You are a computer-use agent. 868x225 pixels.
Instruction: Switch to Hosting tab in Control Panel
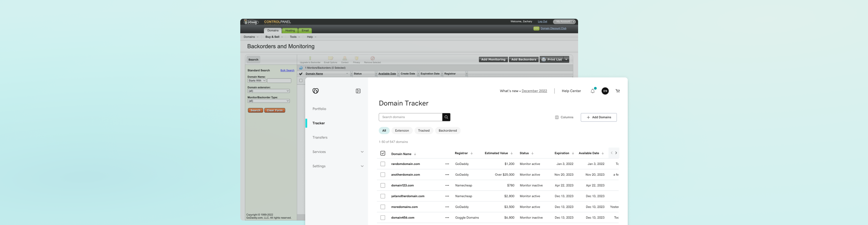[x=290, y=31]
